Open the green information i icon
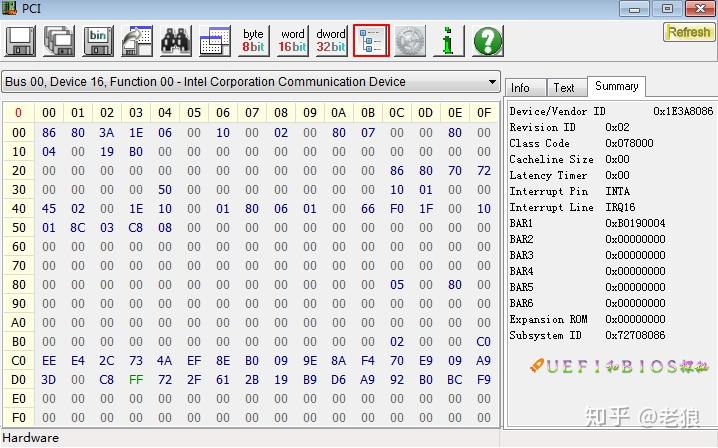The width and height of the screenshot is (718, 448). [449, 41]
